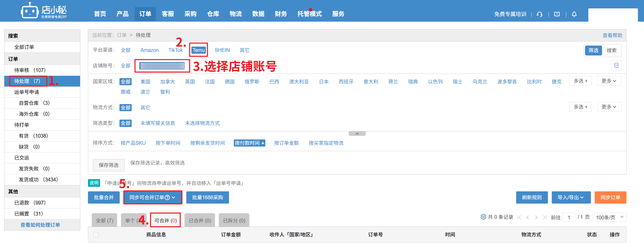Collapse the filter panel with the up chevron
Screen dimensions: 644x243
coord(357,134)
